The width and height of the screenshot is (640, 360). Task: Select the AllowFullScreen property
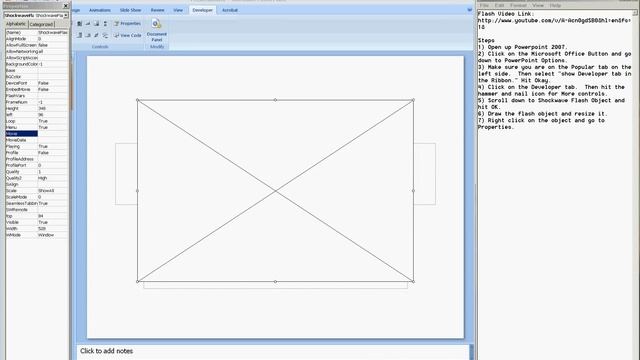(x=37, y=45)
